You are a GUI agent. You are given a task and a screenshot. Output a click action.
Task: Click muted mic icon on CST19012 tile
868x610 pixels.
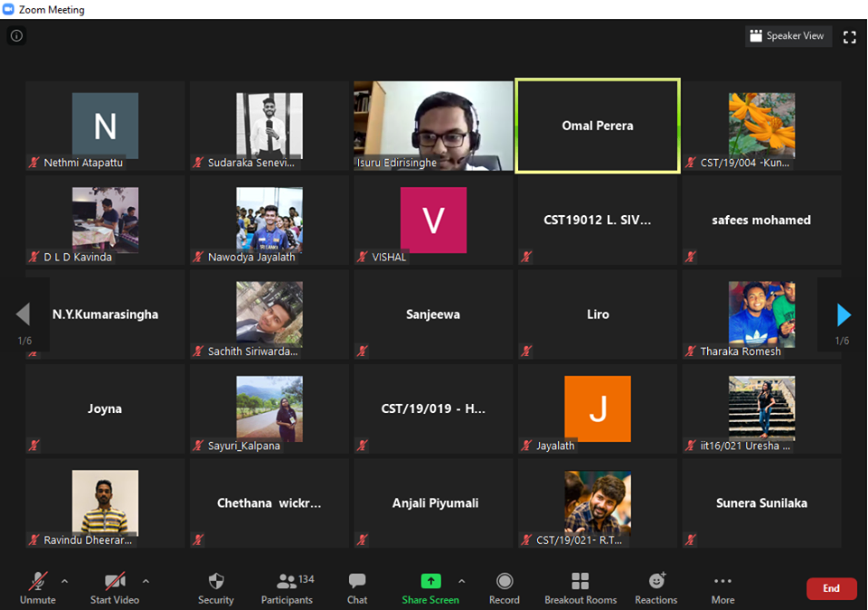(x=526, y=257)
